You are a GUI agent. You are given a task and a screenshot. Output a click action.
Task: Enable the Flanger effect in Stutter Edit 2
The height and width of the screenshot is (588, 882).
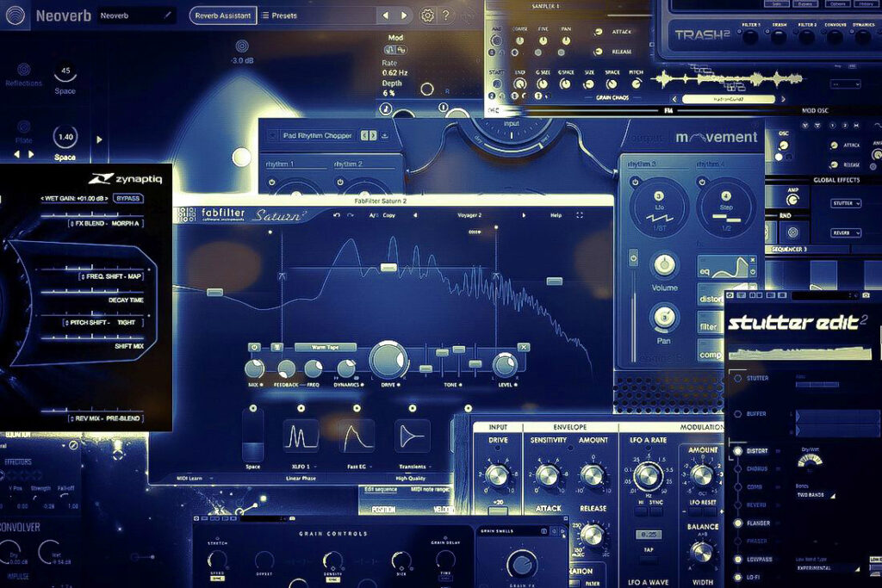[737, 523]
